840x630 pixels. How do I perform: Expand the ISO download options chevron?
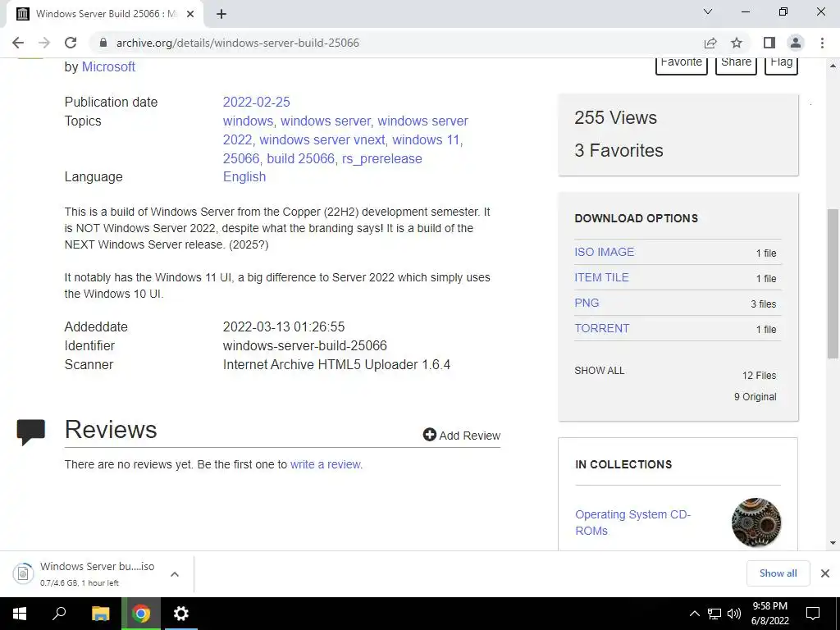coord(175,574)
